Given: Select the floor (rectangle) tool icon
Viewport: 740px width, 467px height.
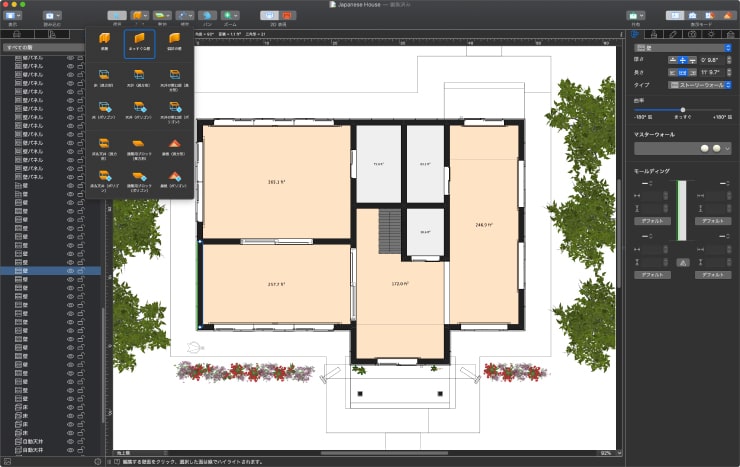Looking at the screenshot, I should click(x=104, y=77).
